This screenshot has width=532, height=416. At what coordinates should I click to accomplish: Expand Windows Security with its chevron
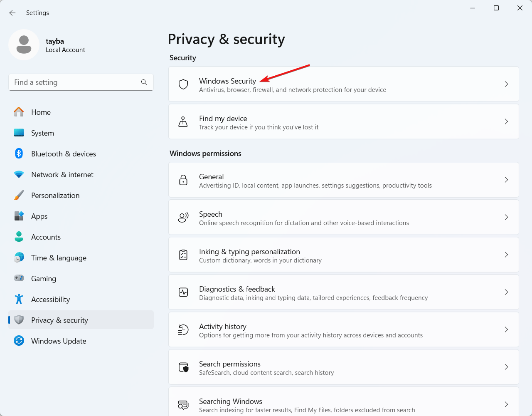506,84
